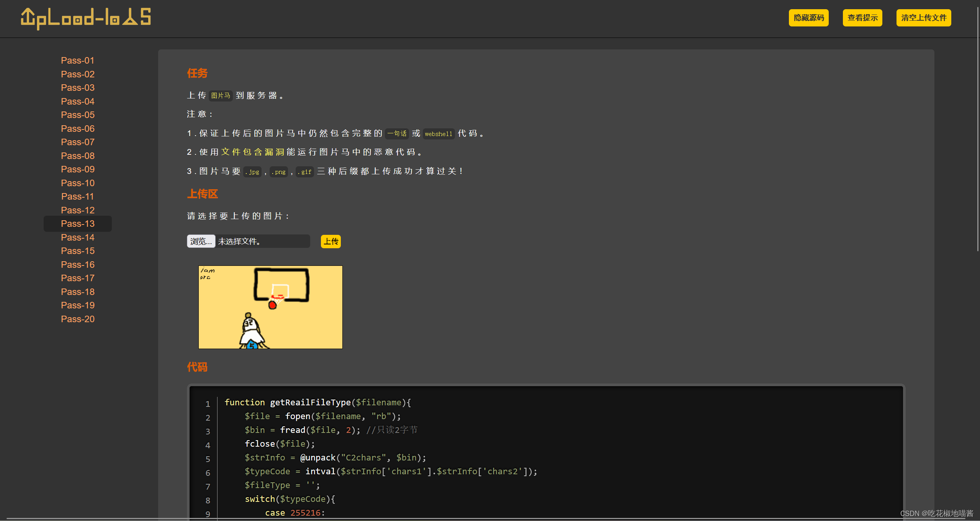Open Pass-14 from the sidebar
The image size is (980, 521).
coord(77,238)
